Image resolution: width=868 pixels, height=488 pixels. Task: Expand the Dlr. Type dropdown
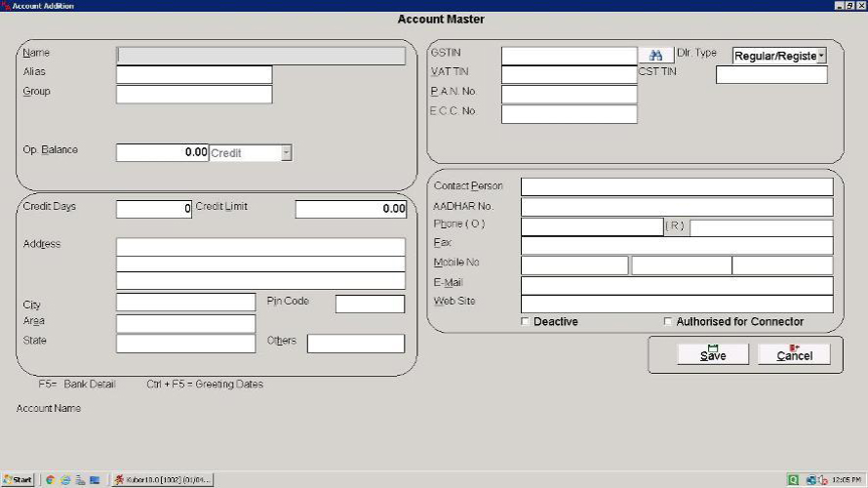coord(821,56)
